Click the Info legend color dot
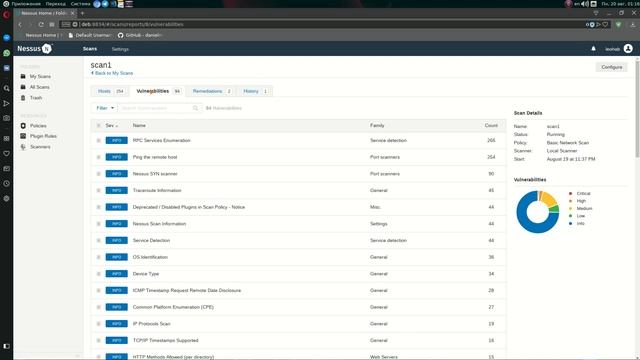Image resolution: width=640 pixels, height=360 pixels. click(571, 224)
